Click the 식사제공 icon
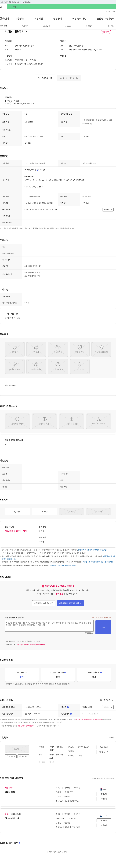Viewport: 116px width, 868px height. [x=80, y=366]
